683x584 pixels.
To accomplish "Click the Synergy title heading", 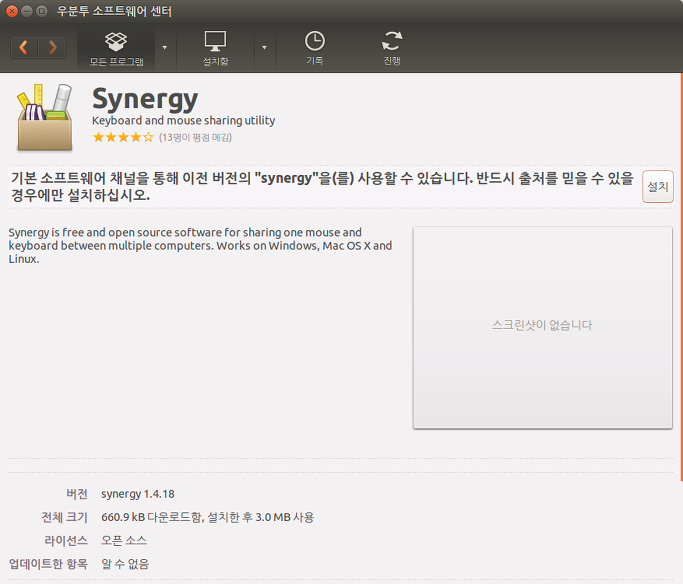I will [145, 100].
